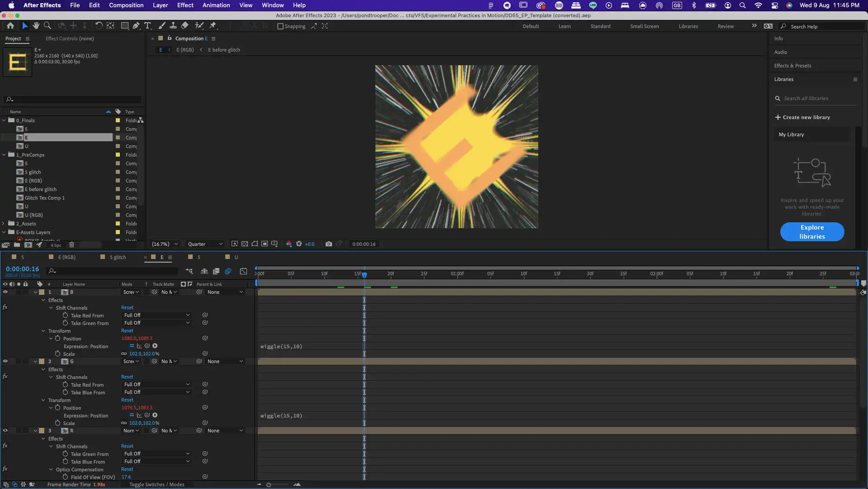Hide layer G with its eye icon
This screenshot has height=489, width=868.
[x=5, y=361]
